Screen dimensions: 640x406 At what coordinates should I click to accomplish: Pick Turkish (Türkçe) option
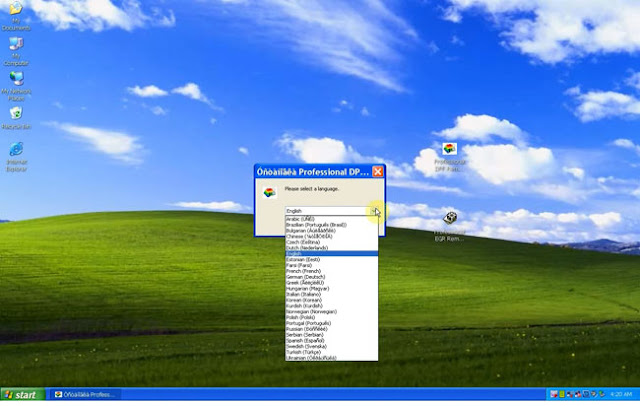[331, 352]
